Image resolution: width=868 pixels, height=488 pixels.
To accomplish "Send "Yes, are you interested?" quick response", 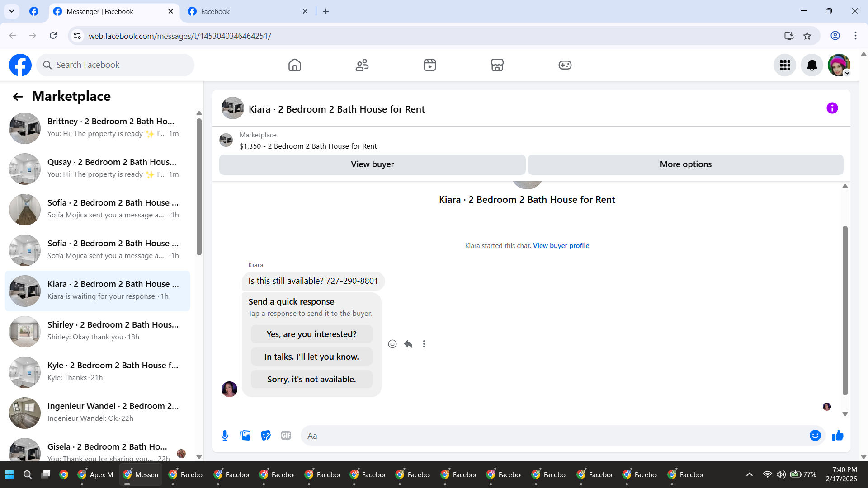I will (311, 334).
